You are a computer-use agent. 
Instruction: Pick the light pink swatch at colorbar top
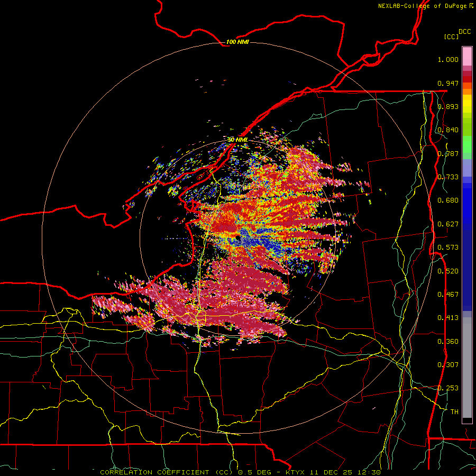tap(467, 56)
